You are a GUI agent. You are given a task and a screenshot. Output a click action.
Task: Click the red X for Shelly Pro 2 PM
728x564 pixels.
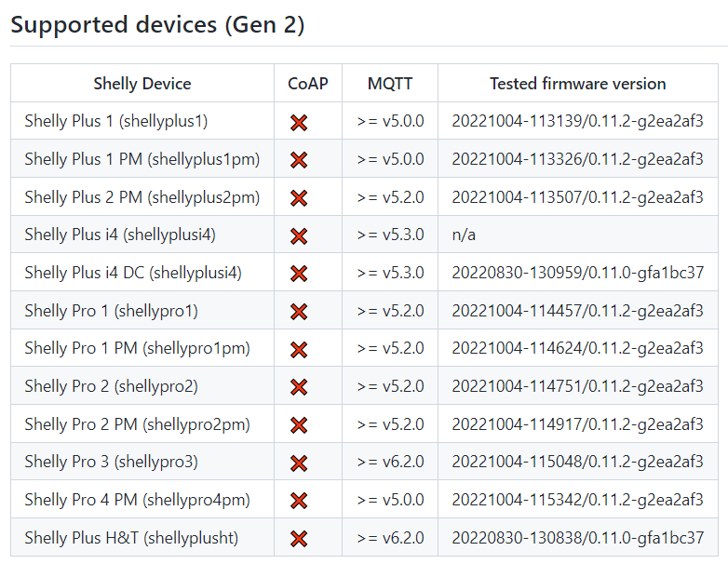click(x=299, y=424)
